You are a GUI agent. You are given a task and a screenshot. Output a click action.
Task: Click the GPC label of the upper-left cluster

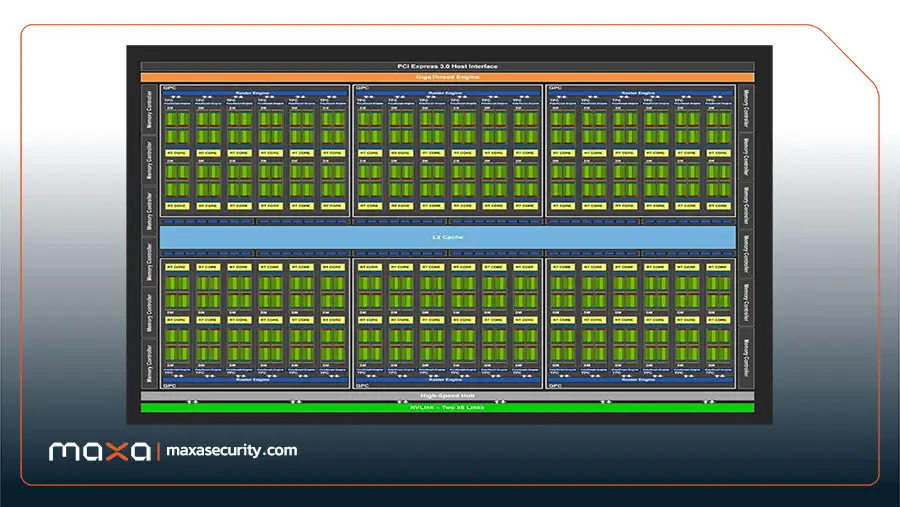169,88
